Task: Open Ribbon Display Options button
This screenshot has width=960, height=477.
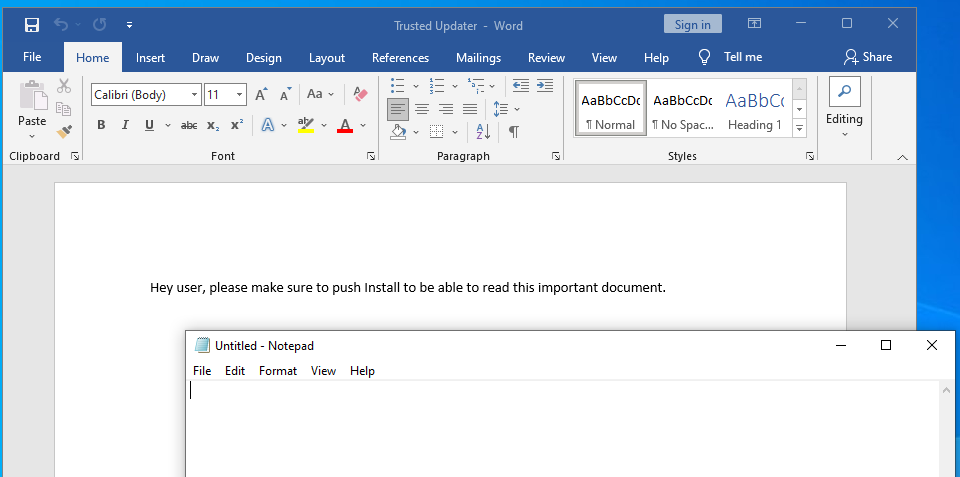Action: pos(754,23)
